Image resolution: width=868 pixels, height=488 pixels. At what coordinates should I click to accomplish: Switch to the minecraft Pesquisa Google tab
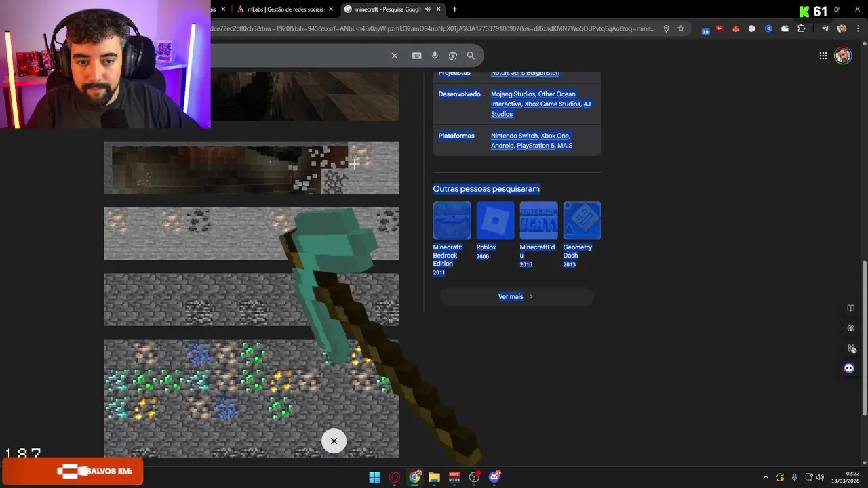(x=393, y=9)
